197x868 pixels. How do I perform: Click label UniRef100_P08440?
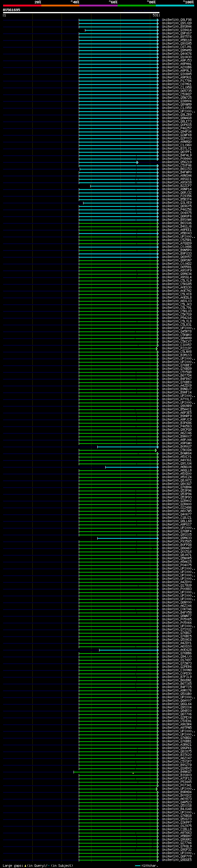[177, 159]
